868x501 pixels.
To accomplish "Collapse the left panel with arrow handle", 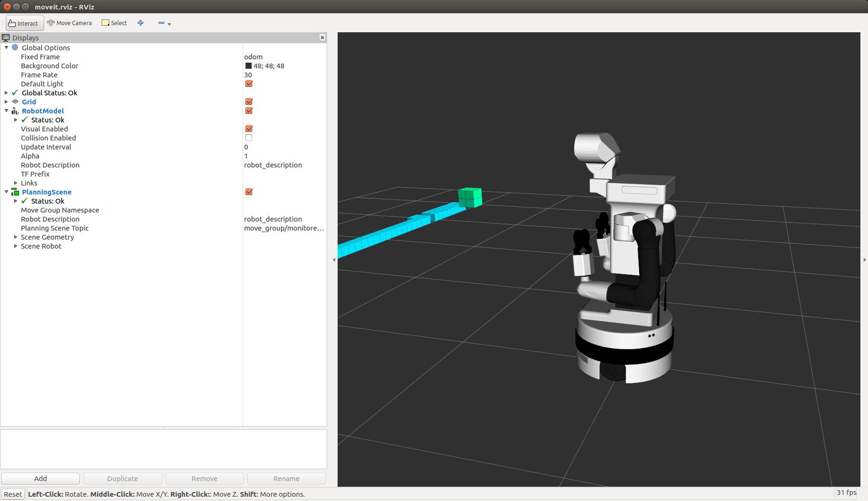I will pos(334,260).
